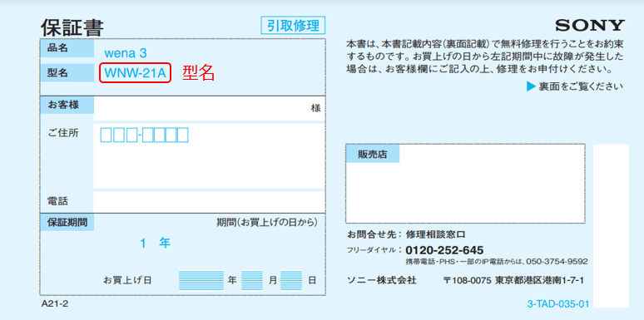Viewport: 644px width, 320px height.
Task: Click the form code A21-2
Action: [x=54, y=303]
